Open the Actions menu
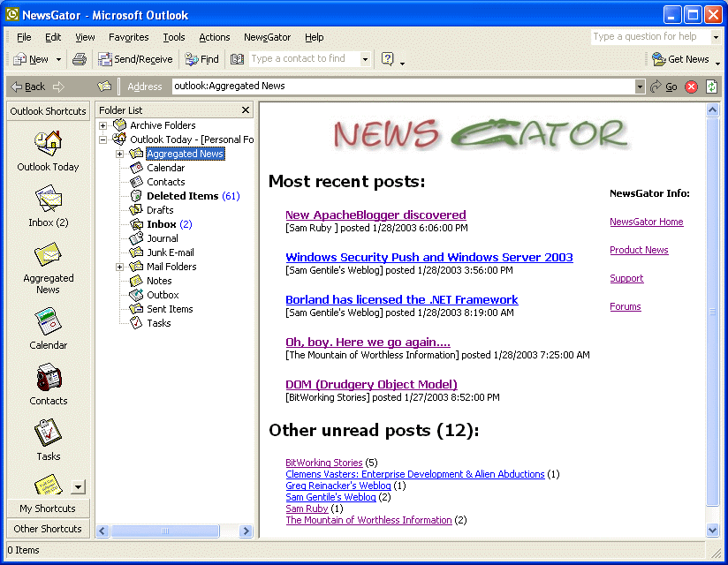The height and width of the screenshot is (565, 728). (214, 37)
